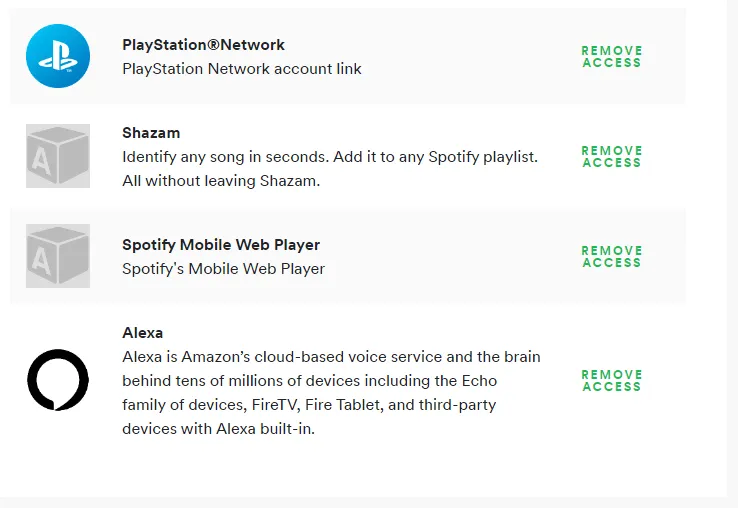The width and height of the screenshot is (738, 508).
Task: Click the PlayStation Network logo icon
Action: (58, 56)
